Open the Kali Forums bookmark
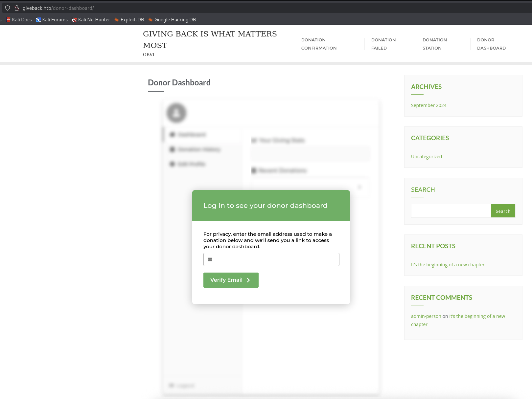The image size is (532, 399). tap(52, 20)
